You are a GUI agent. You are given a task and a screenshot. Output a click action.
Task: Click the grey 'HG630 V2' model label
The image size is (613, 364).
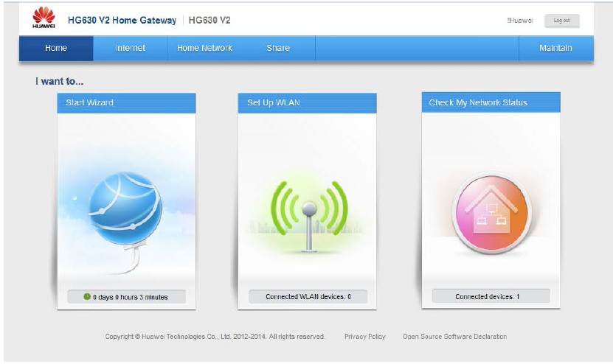click(209, 21)
